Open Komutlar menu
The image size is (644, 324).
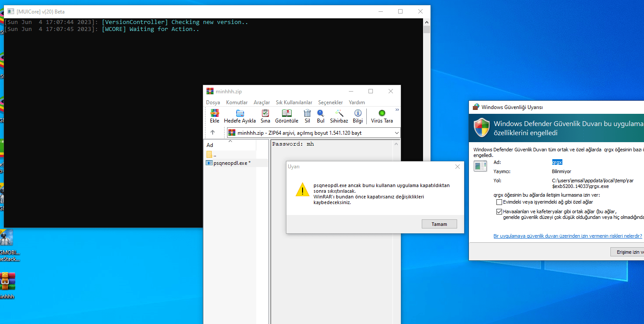(237, 102)
